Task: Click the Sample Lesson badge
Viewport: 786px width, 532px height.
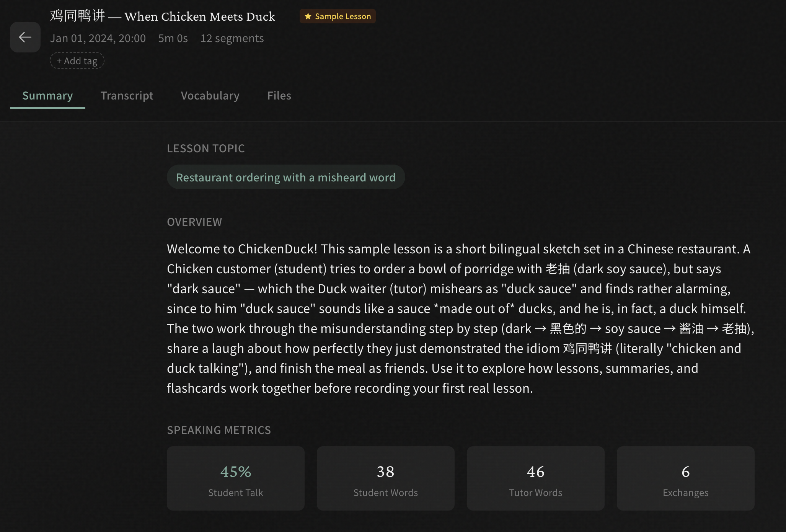Action: pos(337,16)
